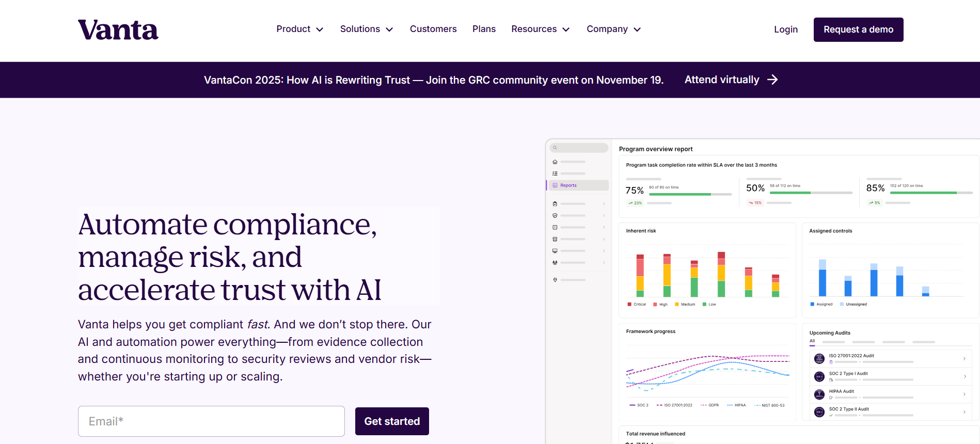Open the Solutions dropdown menu
The image size is (980, 444).
(x=367, y=29)
